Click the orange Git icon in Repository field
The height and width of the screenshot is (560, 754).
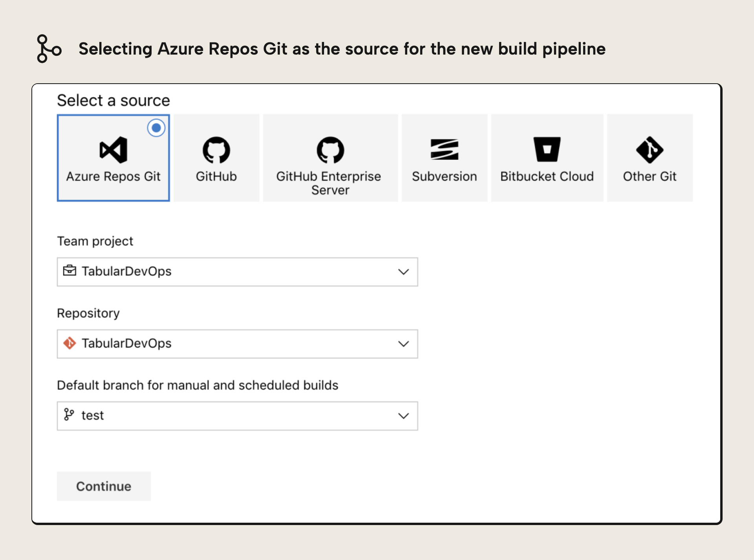click(70, 343)
